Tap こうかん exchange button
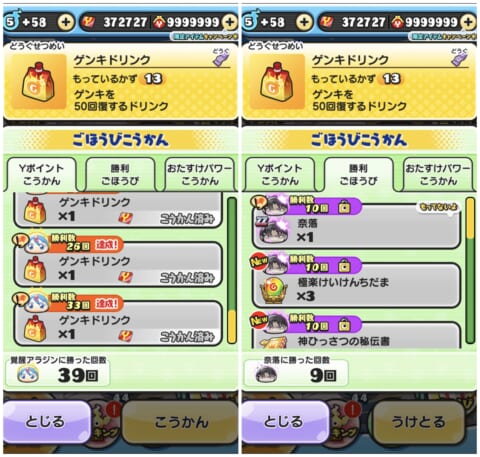480x457 pixels. (x=181, y=422)
